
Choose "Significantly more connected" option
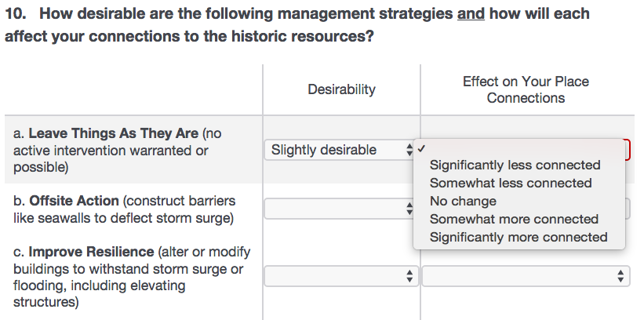coord(518,237)
